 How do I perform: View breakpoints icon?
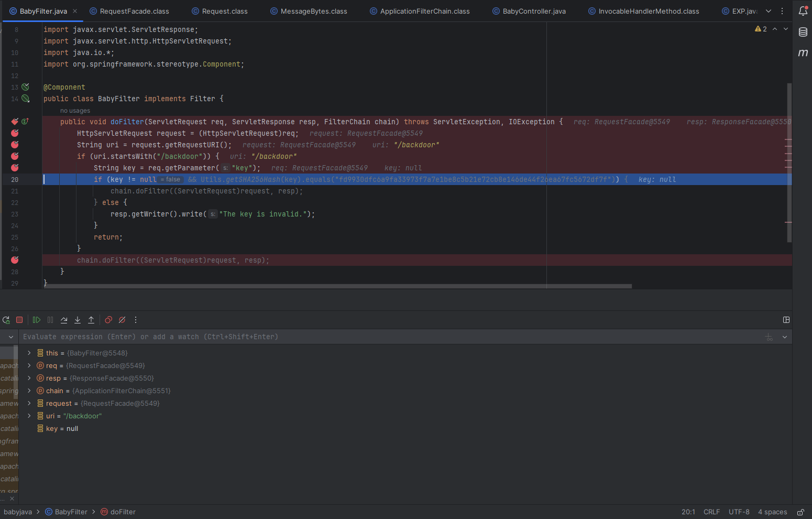point(108,320)
